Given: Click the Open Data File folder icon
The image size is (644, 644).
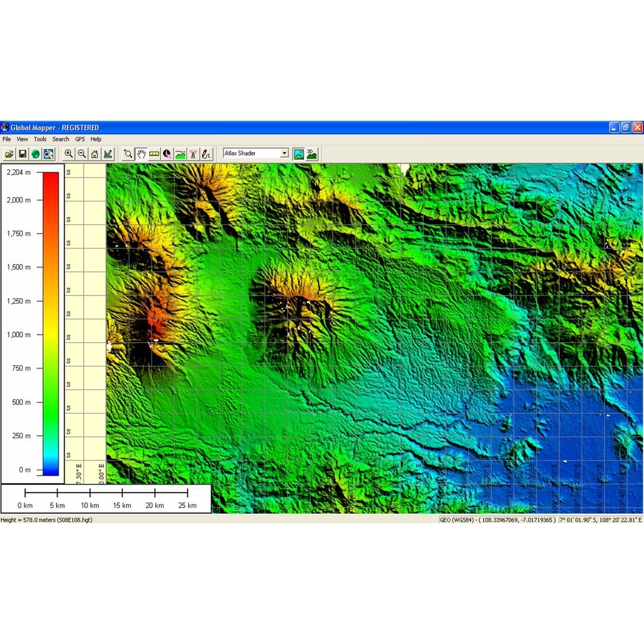Looking at the screenshot, I should click(x=9, y=154).
